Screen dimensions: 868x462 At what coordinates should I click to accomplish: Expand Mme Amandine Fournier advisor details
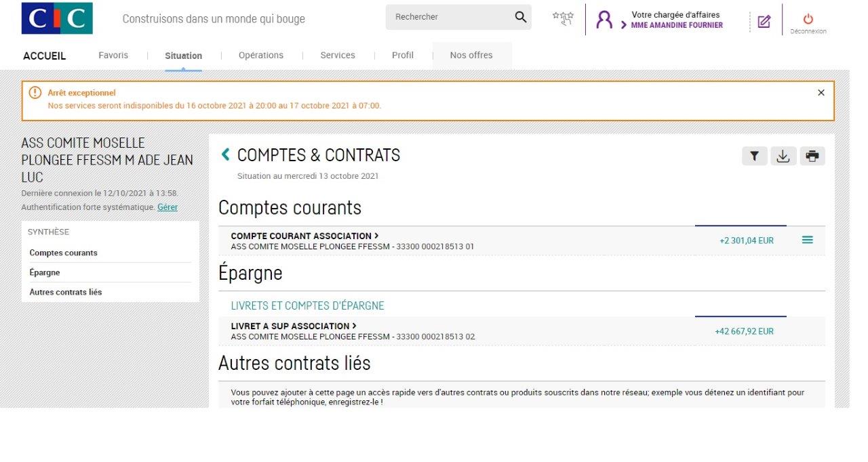tap(676, 25)
